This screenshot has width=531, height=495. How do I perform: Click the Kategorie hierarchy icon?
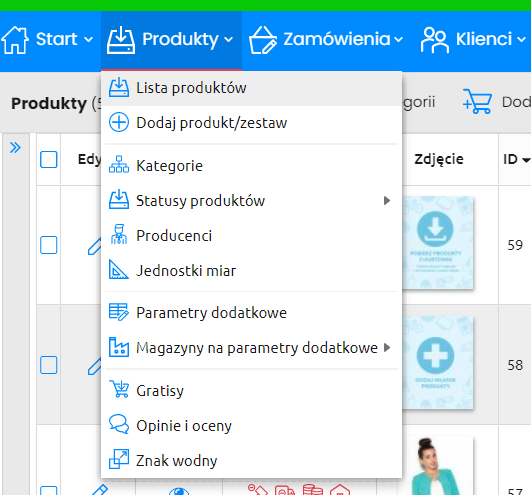click(x=119, y=165)
